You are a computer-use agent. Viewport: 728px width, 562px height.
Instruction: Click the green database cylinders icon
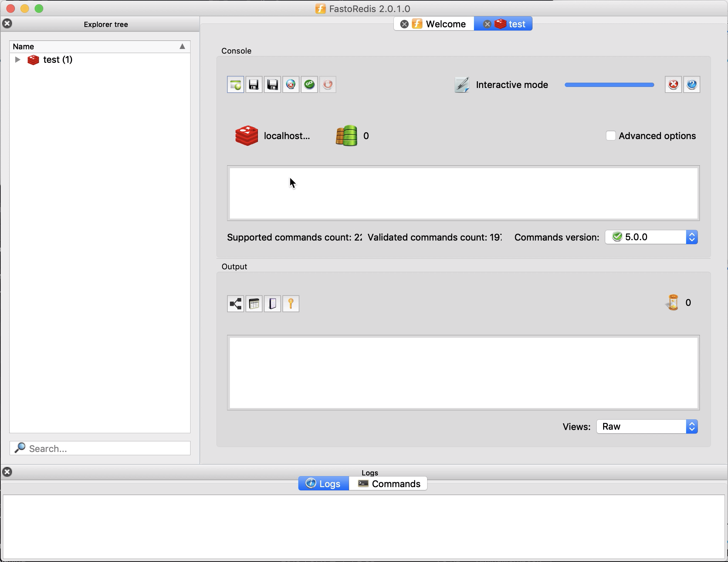coord(347,136)
